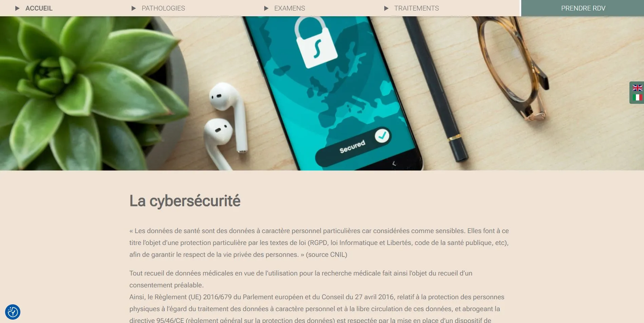644x323 pixels.
Task: Click the hero image with the secured phone
Action: click(322, 93)
